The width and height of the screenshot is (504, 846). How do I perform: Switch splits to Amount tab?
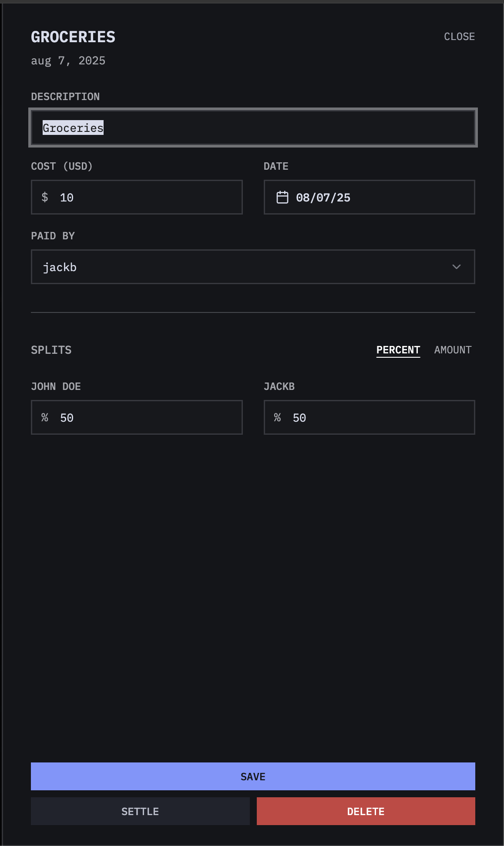click(x=453, y=350)
